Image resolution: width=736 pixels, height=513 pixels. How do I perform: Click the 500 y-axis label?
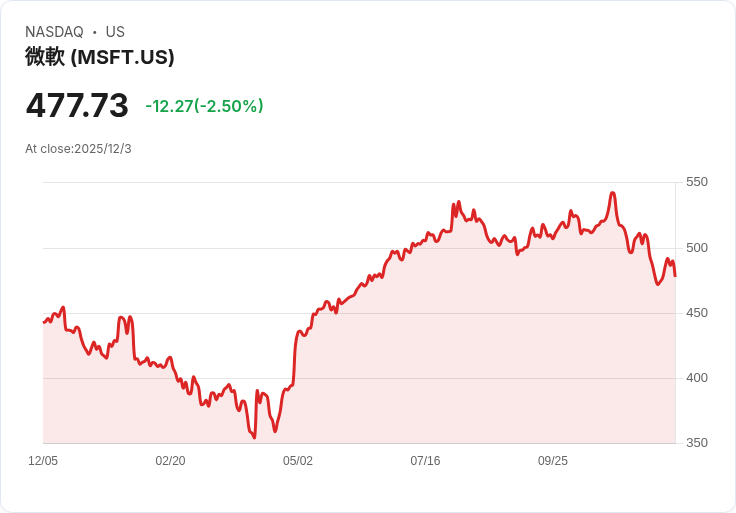697,248
